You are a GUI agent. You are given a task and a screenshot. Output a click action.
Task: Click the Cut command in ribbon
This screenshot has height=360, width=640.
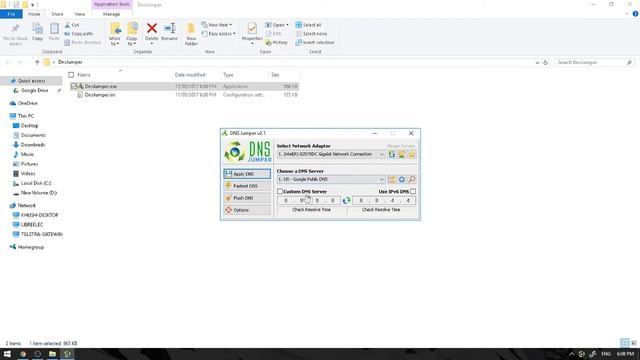(72, 25)
